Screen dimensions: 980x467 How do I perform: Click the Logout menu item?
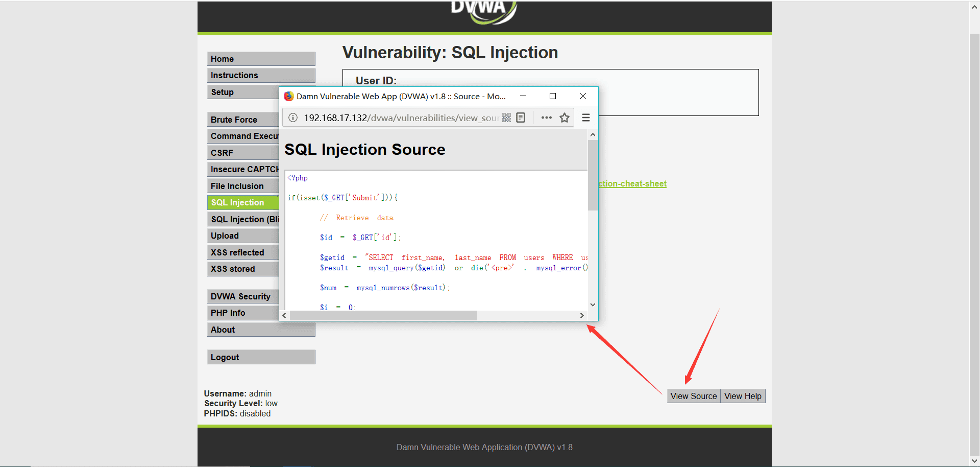pos(261,357)
